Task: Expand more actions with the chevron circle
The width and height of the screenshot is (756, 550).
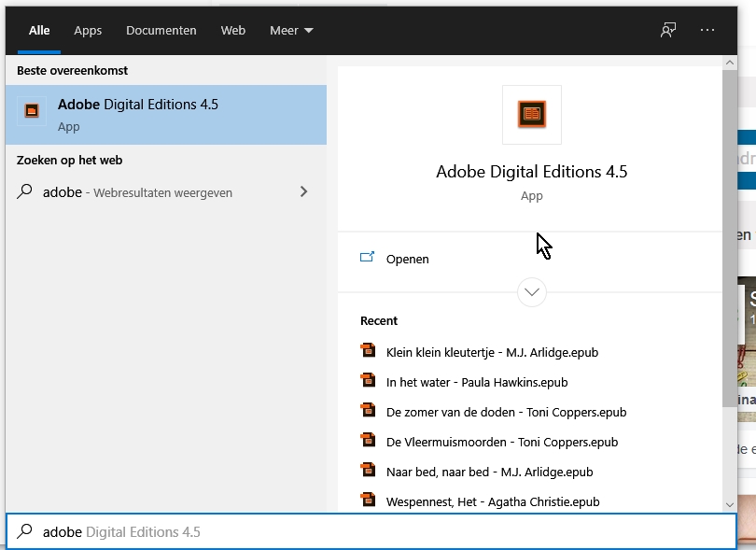Action: point(532,292)
